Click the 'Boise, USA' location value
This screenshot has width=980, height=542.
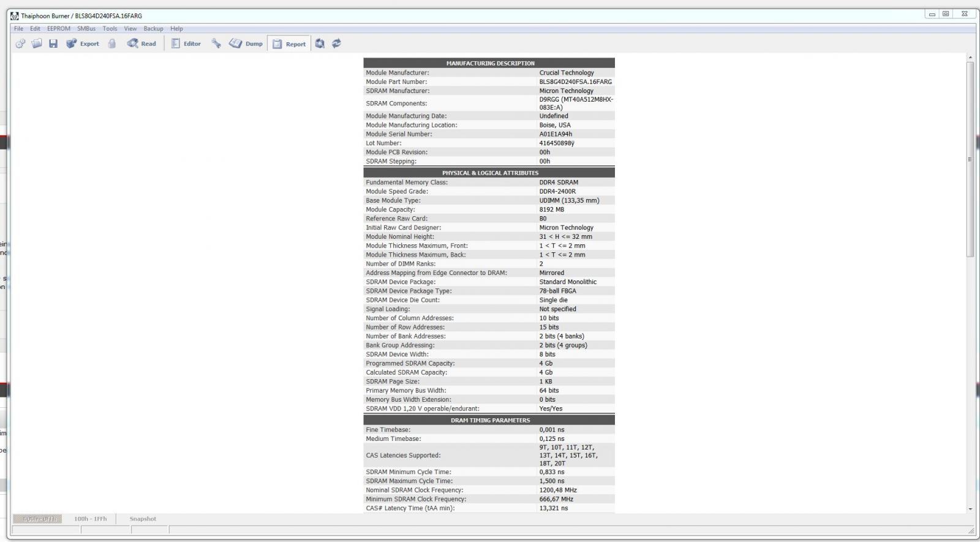point(555,125)
